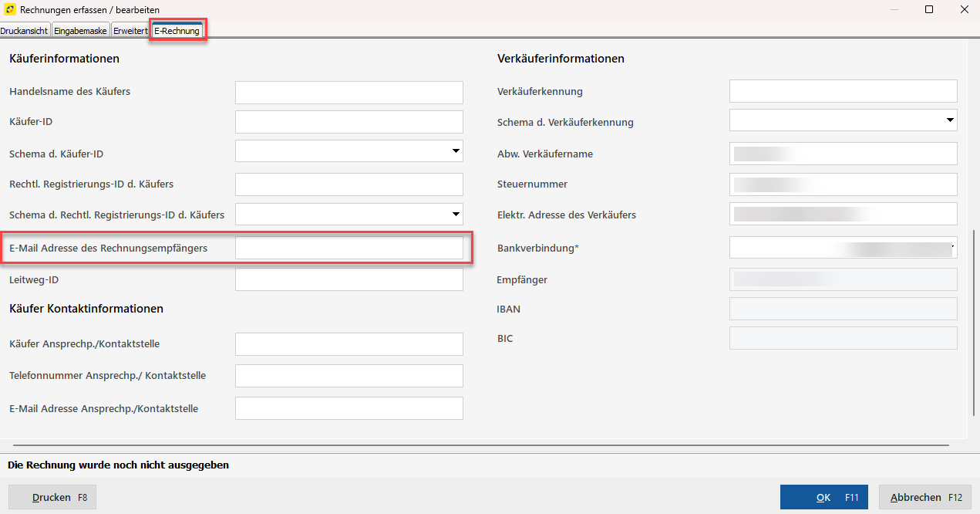This screenshot has width=980, height=514.
Task: Minimize the Rechnungen erfassen window
Action: [894, 9]
